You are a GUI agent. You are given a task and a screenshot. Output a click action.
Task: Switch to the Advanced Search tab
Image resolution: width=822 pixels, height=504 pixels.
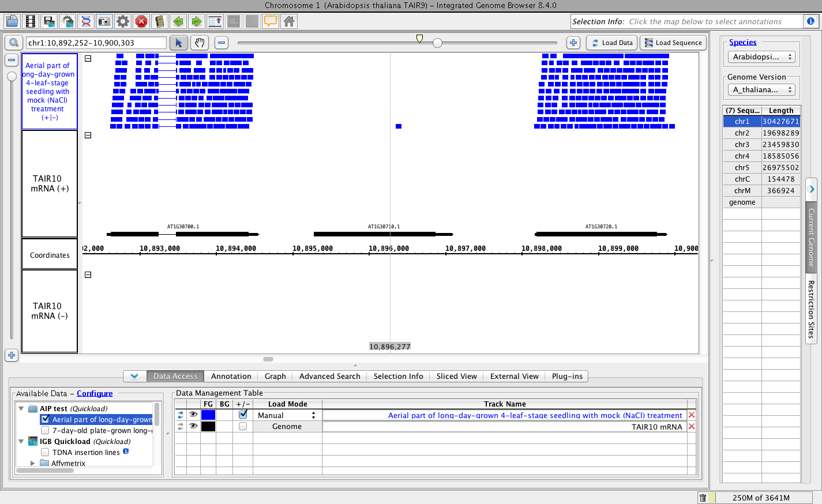coord(329,377)
